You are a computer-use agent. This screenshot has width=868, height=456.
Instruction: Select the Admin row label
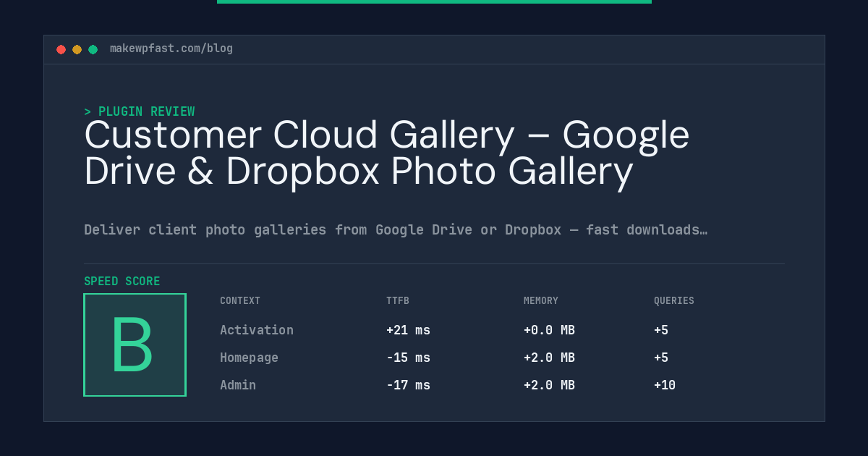pos(238,385)
